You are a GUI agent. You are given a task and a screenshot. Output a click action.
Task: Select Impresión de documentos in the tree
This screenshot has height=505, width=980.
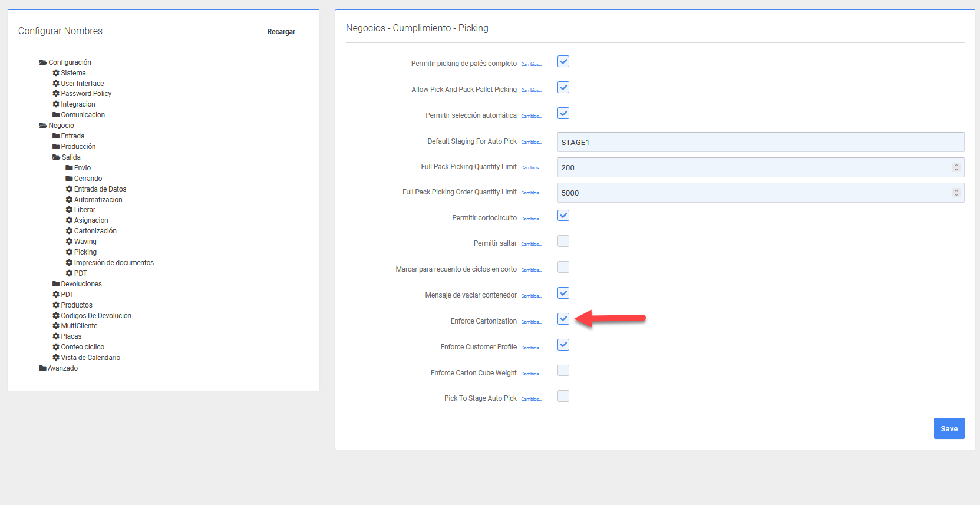114,263
